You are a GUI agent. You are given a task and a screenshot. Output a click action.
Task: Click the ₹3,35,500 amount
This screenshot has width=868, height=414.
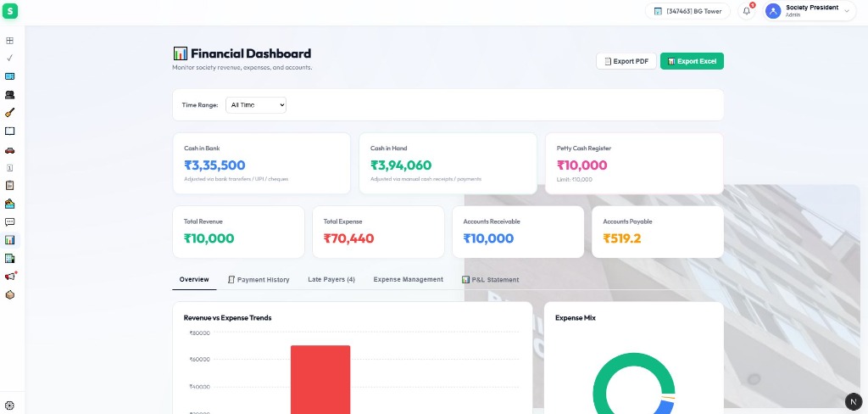pyautogui.click(x=214, y=165)
